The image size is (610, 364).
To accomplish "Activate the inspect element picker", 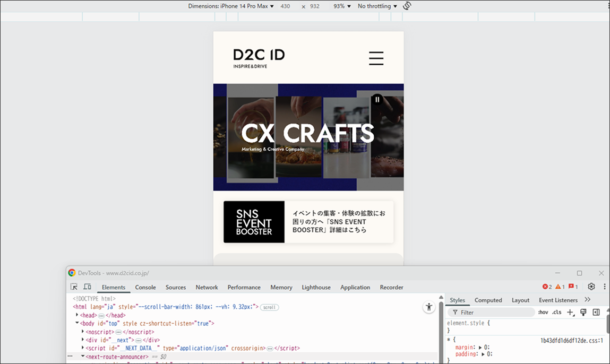I will point(74,287).
